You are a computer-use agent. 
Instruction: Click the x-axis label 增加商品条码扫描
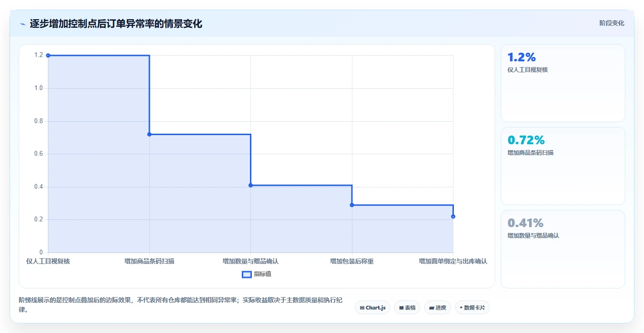[x=149, y=261]
